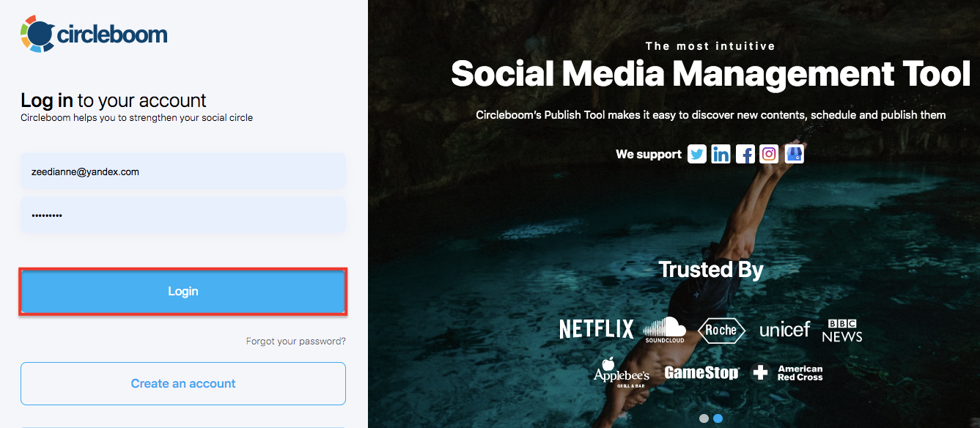This screenshot has width=980, height=428.
Task: Select the SoundCloud trusted brand logo
Action: [666, 329]
